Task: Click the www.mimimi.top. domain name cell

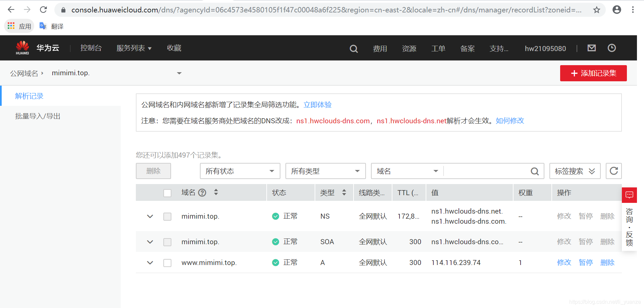Action: [209, 263]
